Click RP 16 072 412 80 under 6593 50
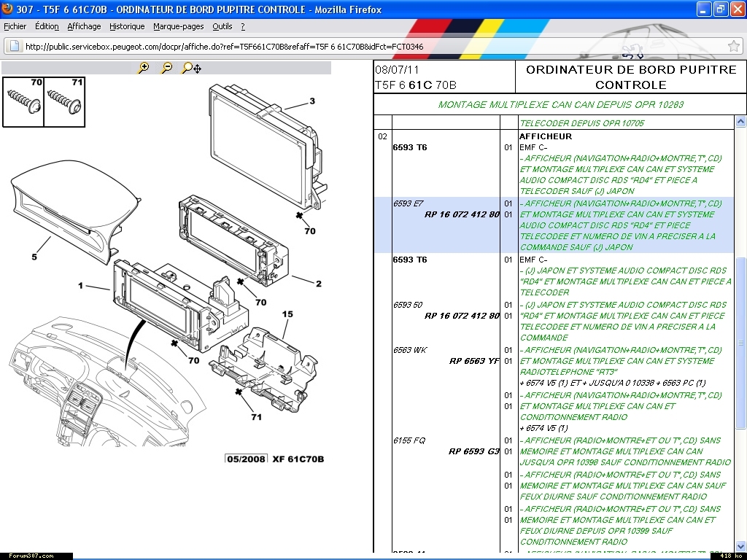Viewport: 747px width, 560px height. (462, 316)
